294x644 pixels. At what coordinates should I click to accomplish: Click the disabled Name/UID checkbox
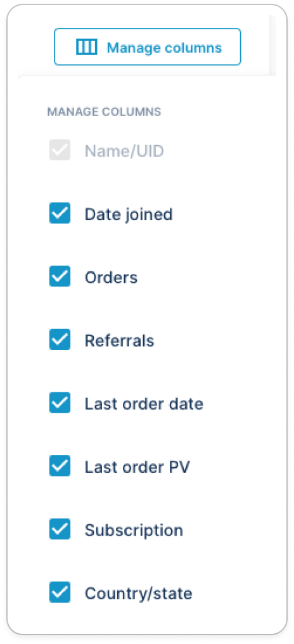coord(60,150)
